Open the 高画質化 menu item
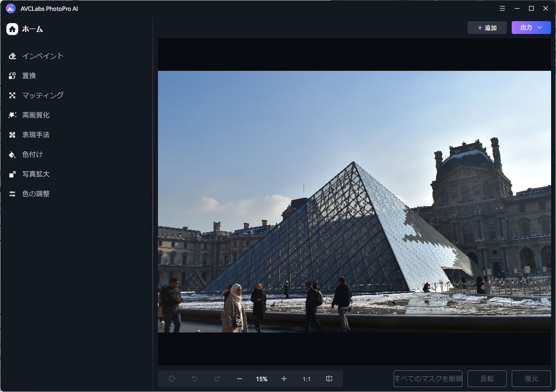This screenshot has width=556, height=392. [x=36, y=115]
